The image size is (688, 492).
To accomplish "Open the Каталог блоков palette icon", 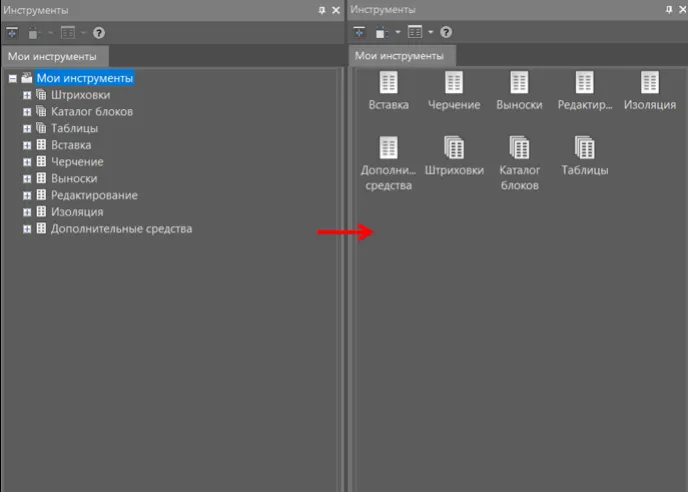I will pos(519,149).
